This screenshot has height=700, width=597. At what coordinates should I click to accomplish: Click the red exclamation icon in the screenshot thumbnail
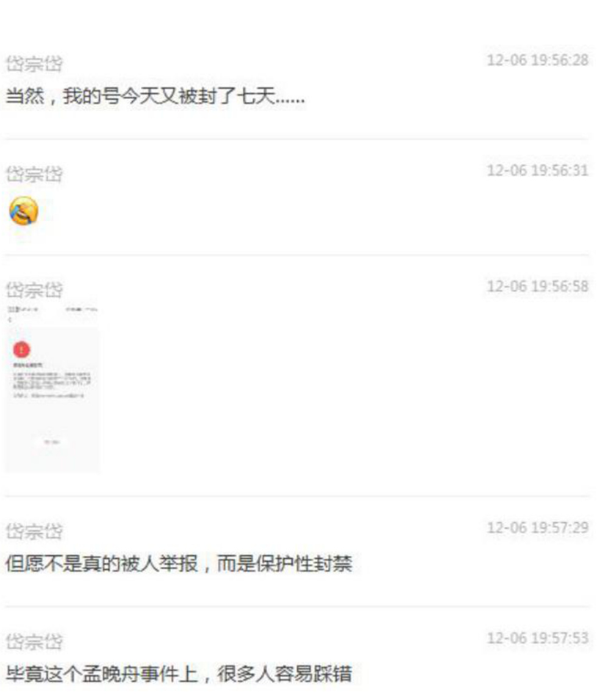point(21,349)
